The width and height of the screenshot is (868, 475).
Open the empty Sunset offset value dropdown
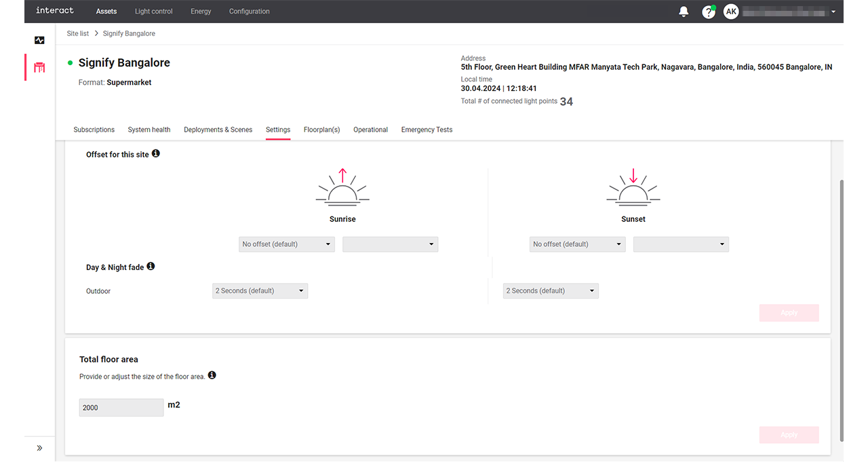coord(681,244)
